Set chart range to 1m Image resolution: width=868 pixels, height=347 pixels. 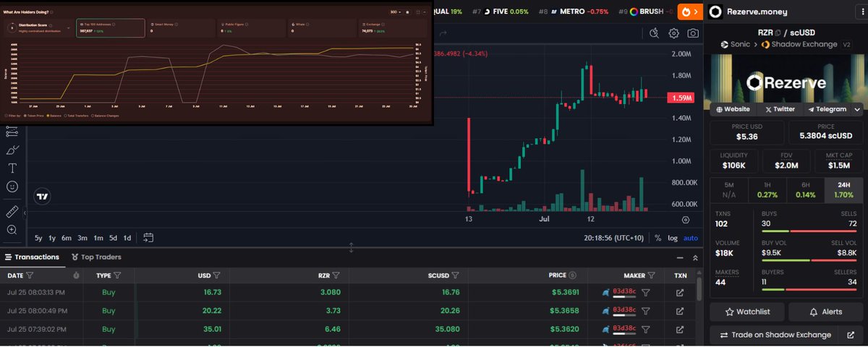98,238
